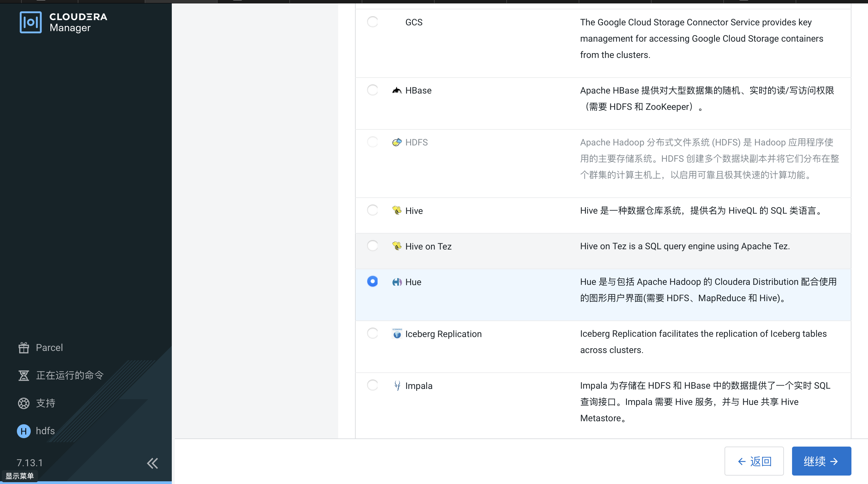The width and height of the screenshot is (868, 484).
Task: Click the Hive bee icon
Action: 397,210
